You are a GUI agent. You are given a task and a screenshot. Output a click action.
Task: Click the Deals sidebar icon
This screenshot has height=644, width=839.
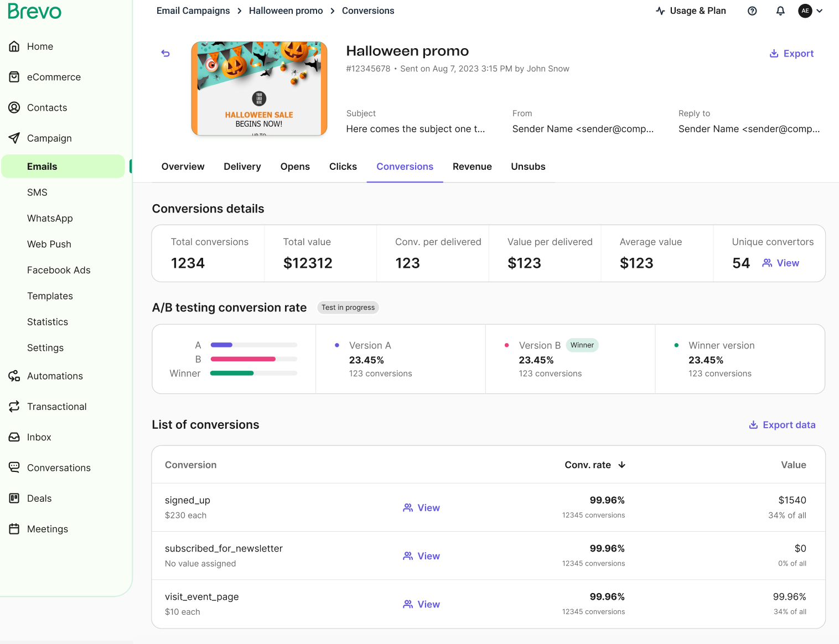coord(14,498)
